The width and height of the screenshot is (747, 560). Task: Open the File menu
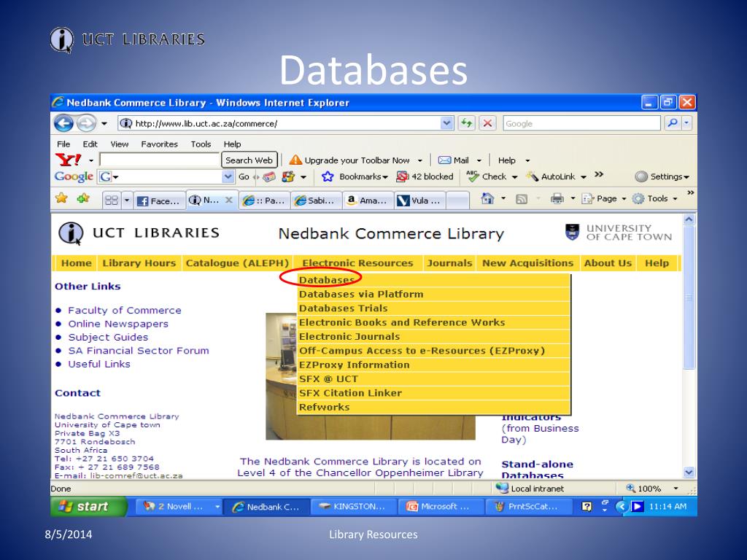pyautogui.click(x=63, y=144)
